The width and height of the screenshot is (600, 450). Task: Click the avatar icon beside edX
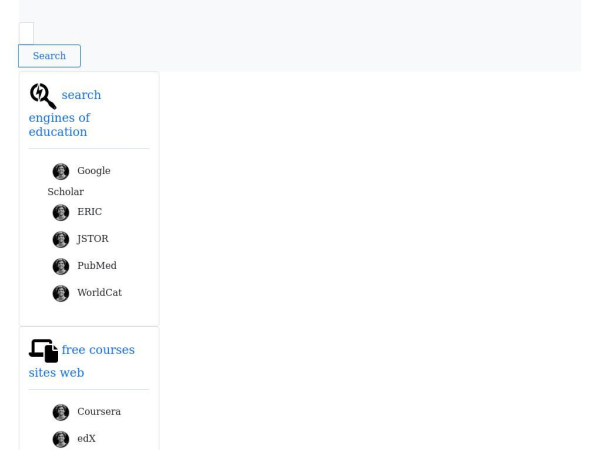click(x=61, y=439)
